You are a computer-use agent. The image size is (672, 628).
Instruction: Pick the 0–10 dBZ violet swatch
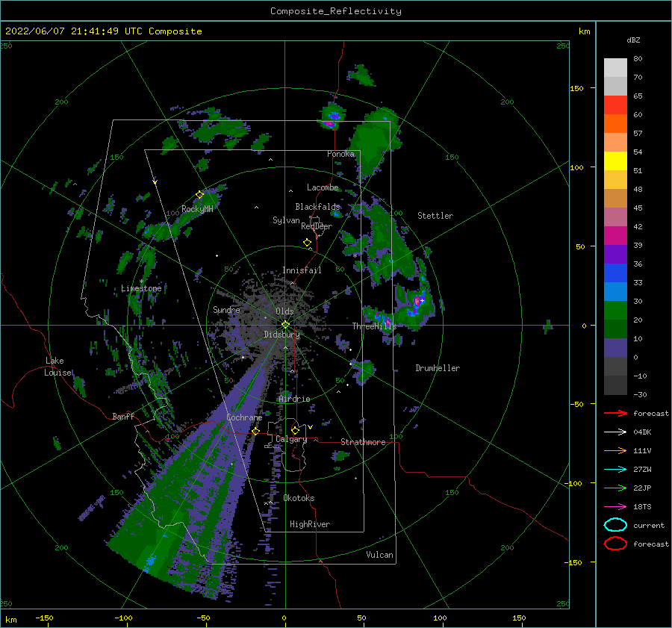point(615,348)
